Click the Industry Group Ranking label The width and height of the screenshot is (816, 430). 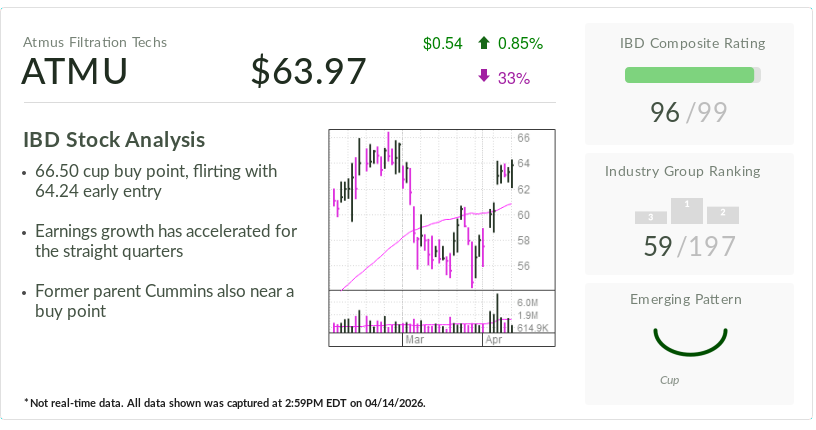click(x=687, y=171)
